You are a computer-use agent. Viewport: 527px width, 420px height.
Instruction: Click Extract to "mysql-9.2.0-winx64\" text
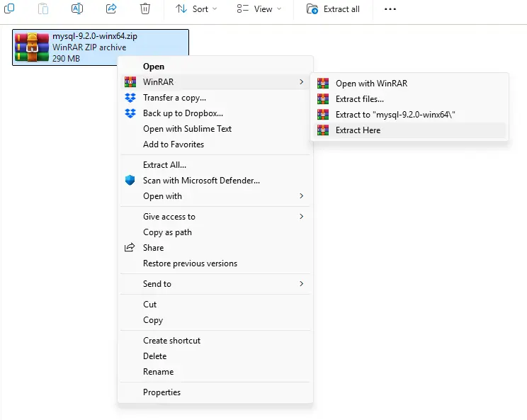395,115
